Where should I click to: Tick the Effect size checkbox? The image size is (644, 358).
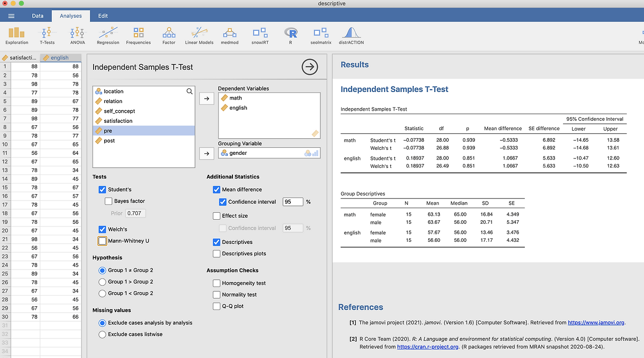coord(217,216)
